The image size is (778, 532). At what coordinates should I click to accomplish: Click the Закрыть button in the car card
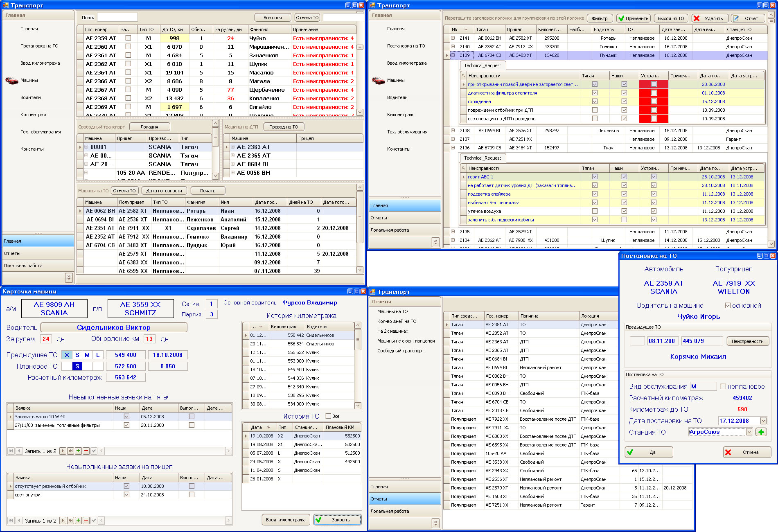point(338,520)
